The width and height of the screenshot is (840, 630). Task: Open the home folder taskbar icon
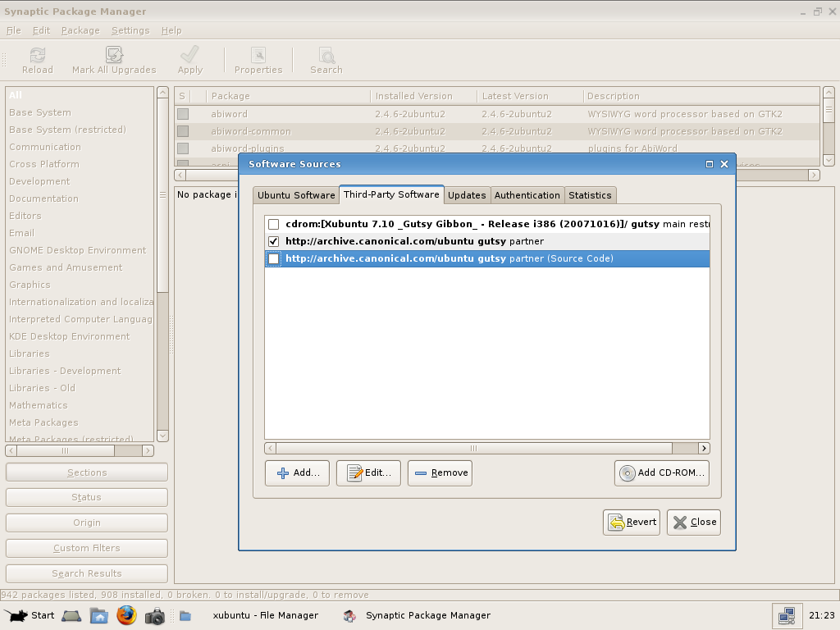[99, 616]
